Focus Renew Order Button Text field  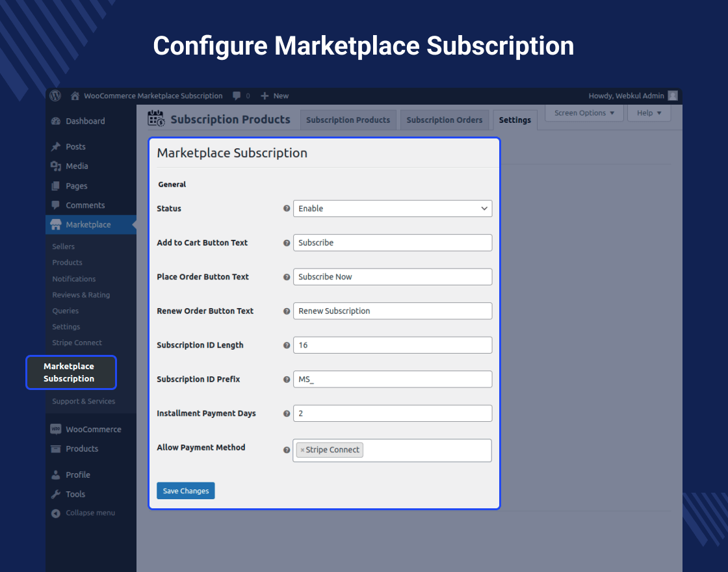[393, 311]
